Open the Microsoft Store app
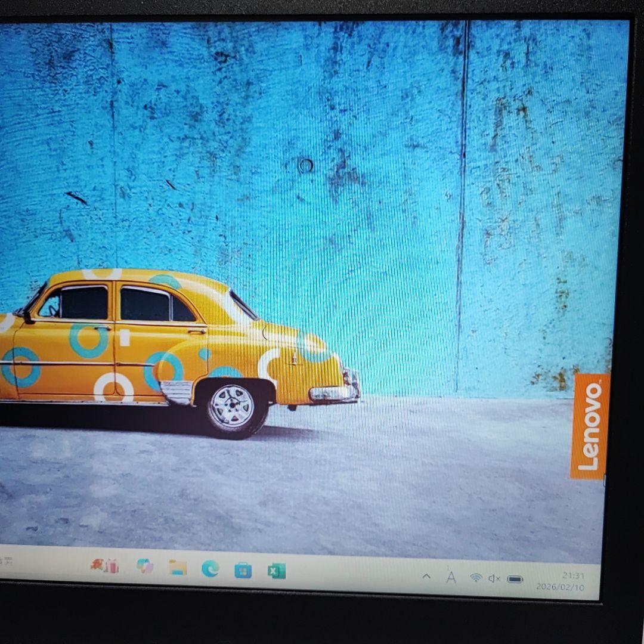Viewport: 644px width, 644px height. coord(244,570)
